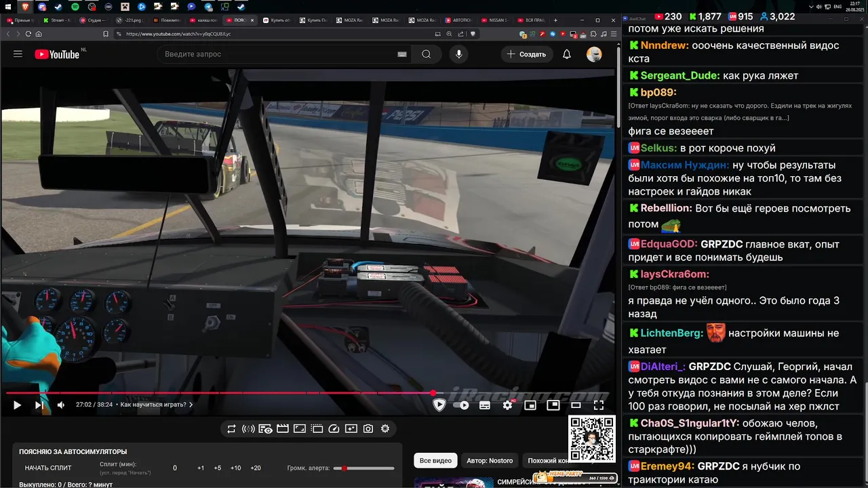868x488 pixels.
Task: Click the 'Создать' create button
Action: [x=526, y=54]
